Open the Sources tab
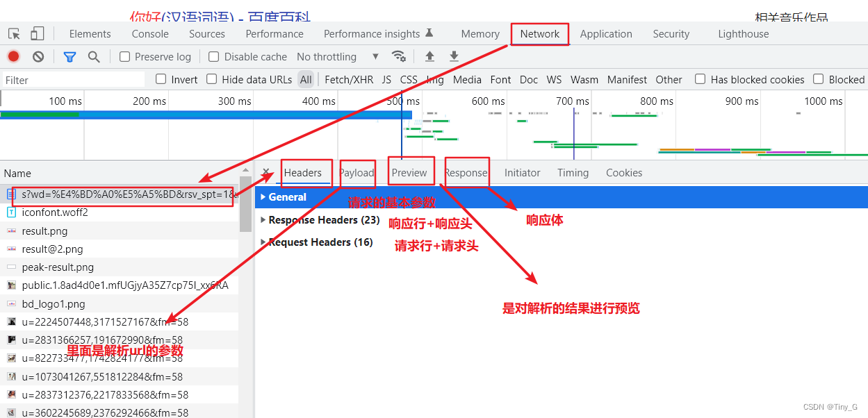Screen dimensions: 868x418 click(x=207, y=34)
